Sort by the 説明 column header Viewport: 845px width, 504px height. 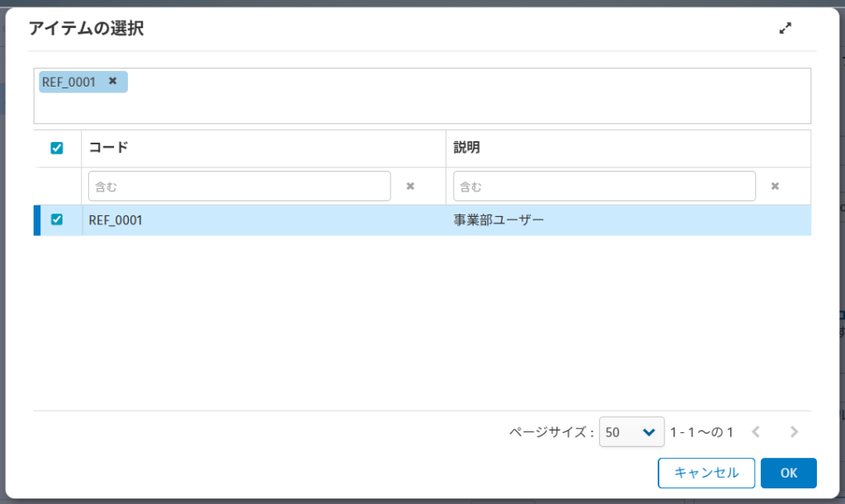pos(466,148)
